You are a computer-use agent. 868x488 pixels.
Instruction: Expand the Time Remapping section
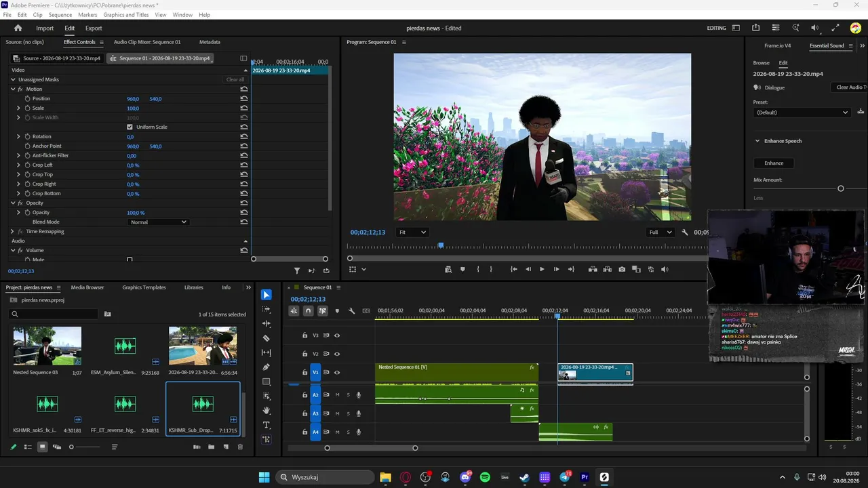coord(12,231)
